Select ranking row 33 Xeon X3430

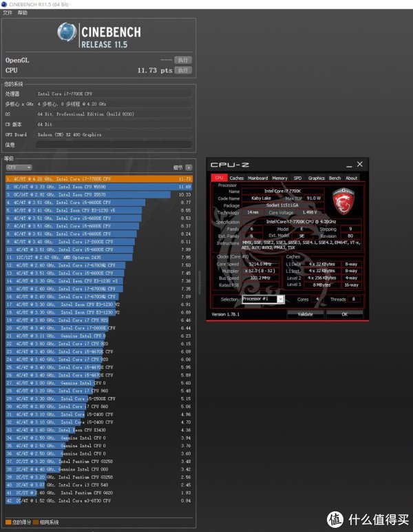pyautogui.click(x=99, y=430)
